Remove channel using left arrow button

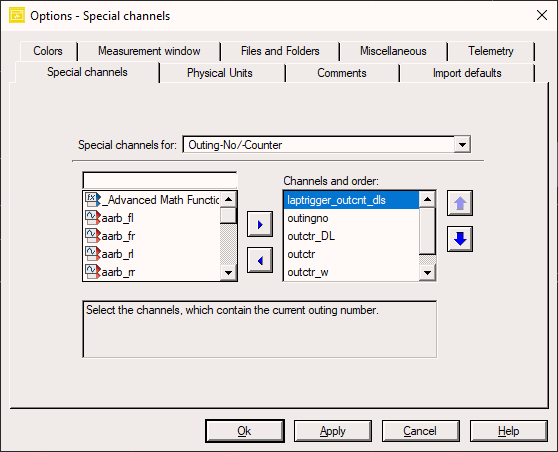[x=260, y=260]
